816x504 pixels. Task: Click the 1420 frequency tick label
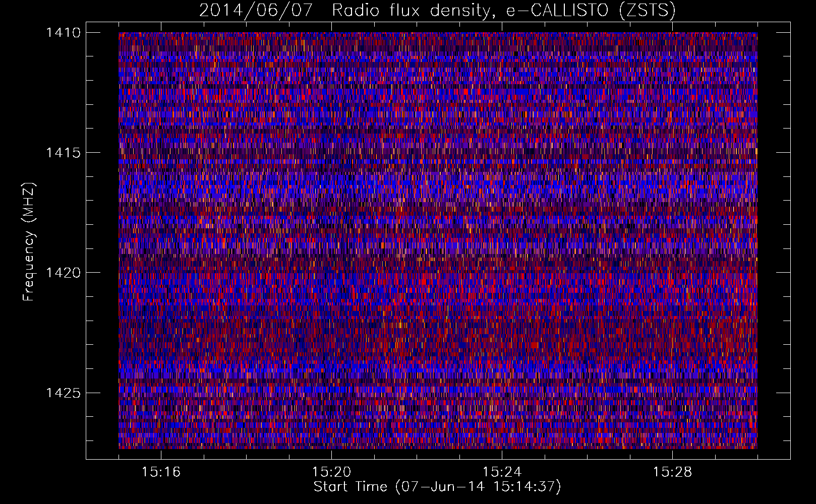pyautogui.click(x=63, y=273)
